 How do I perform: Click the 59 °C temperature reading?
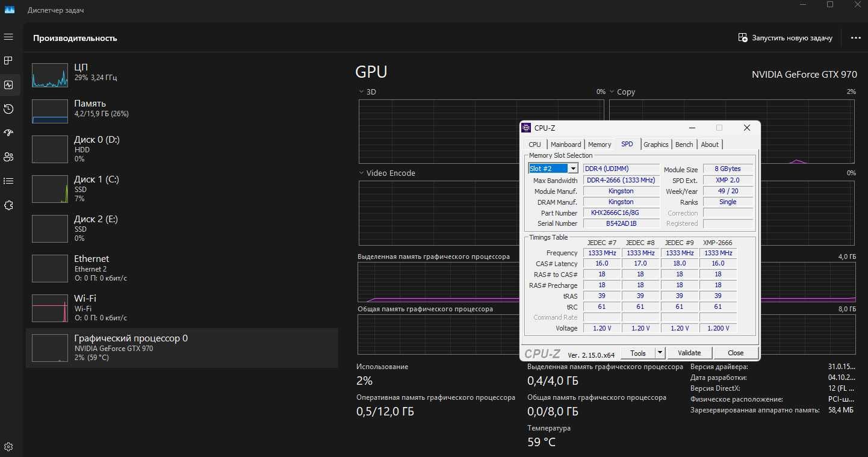(542, 442)
